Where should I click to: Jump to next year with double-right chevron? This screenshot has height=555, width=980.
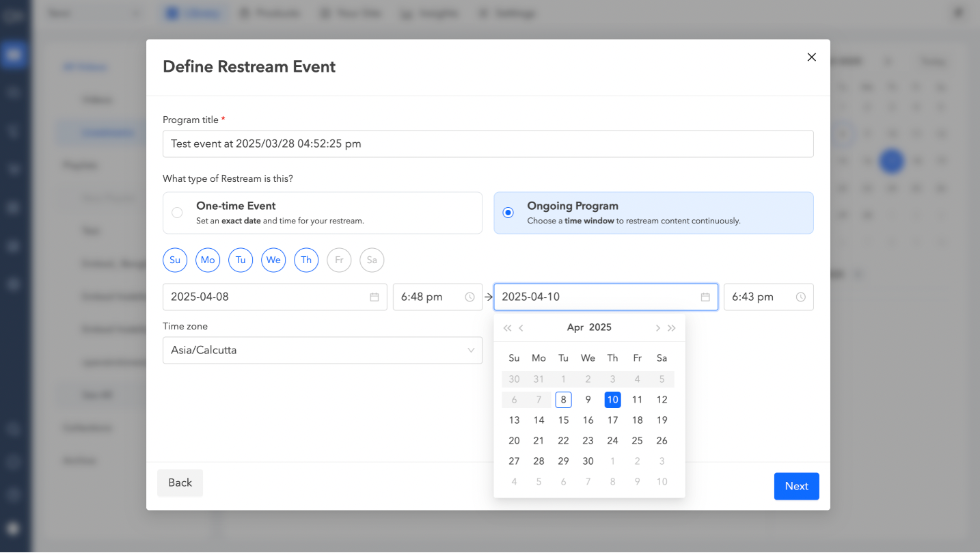point(671,327)
